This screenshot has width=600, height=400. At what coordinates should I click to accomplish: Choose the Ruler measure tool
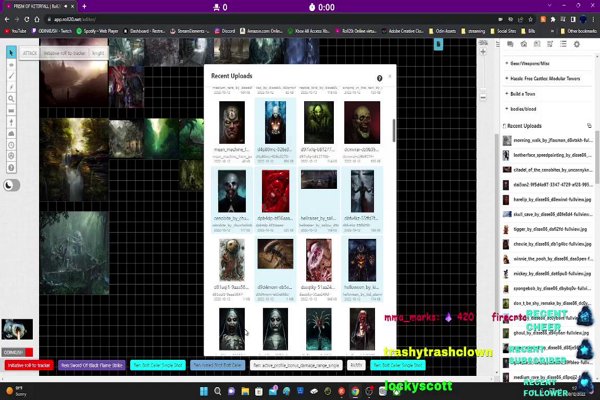click(11, 111)
